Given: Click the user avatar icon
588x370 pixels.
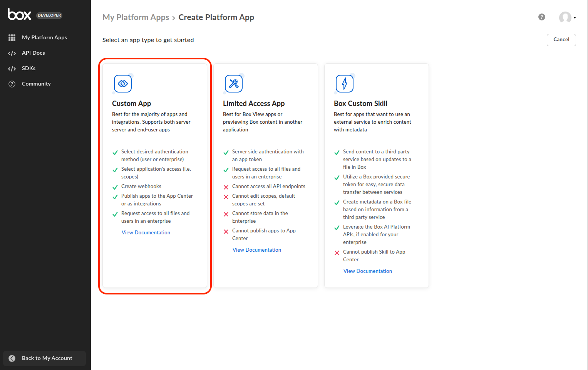Looking at the screenshot, I should coord(565,17).
